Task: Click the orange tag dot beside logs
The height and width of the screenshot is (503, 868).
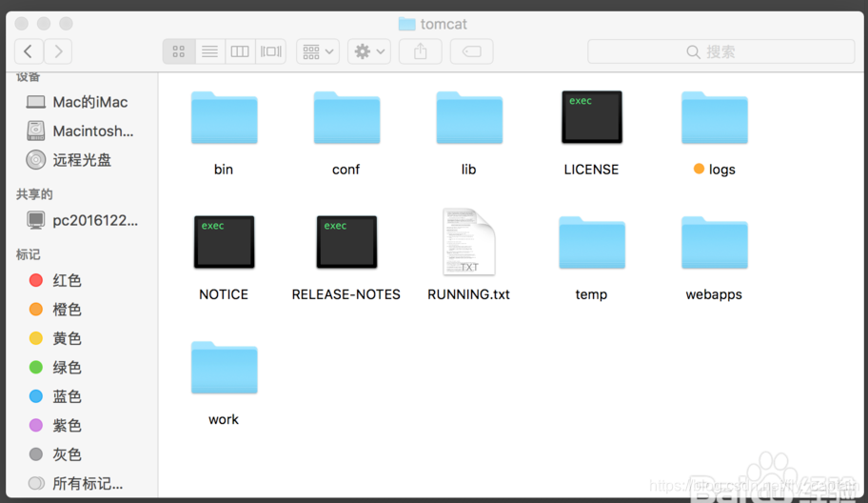Action: point(699,169)
